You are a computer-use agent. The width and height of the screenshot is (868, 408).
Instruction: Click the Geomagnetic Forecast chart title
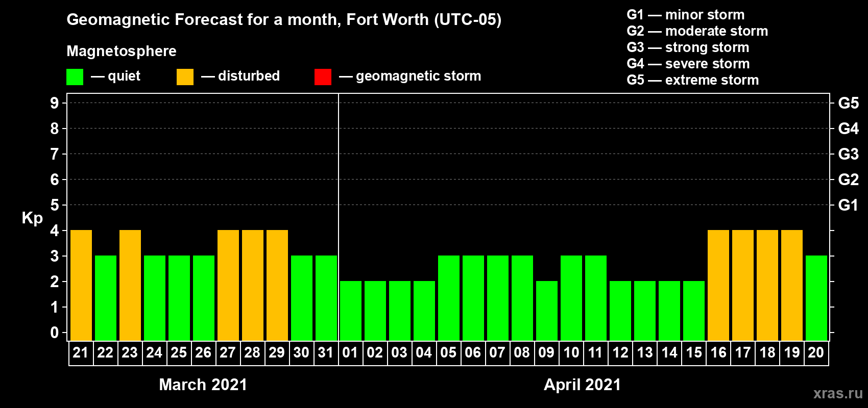[x=284, y=20]
